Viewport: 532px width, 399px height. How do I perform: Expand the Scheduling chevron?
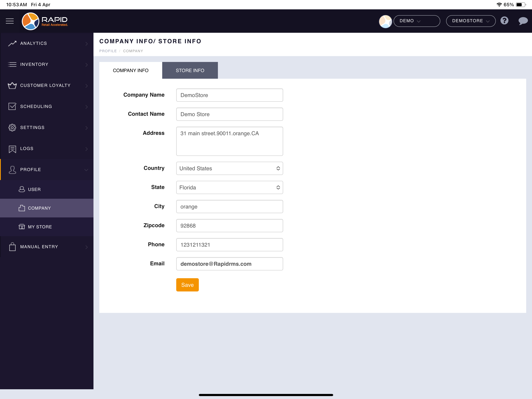(87, 107)
